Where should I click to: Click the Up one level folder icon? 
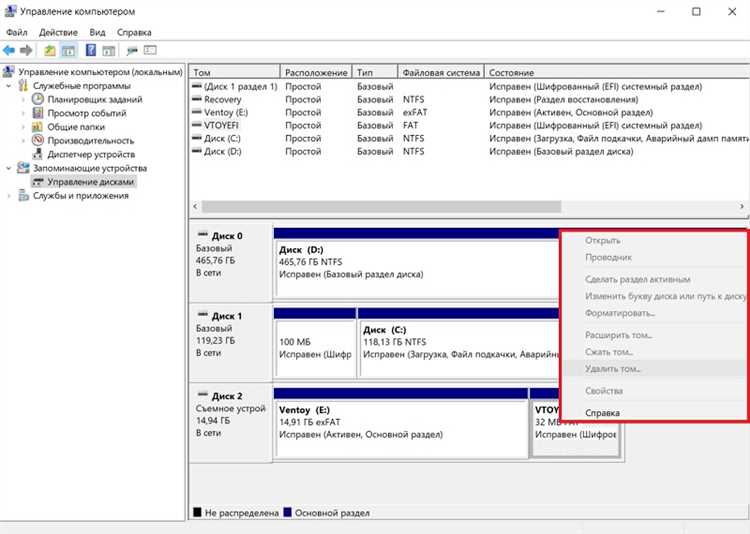click(50, 50)
